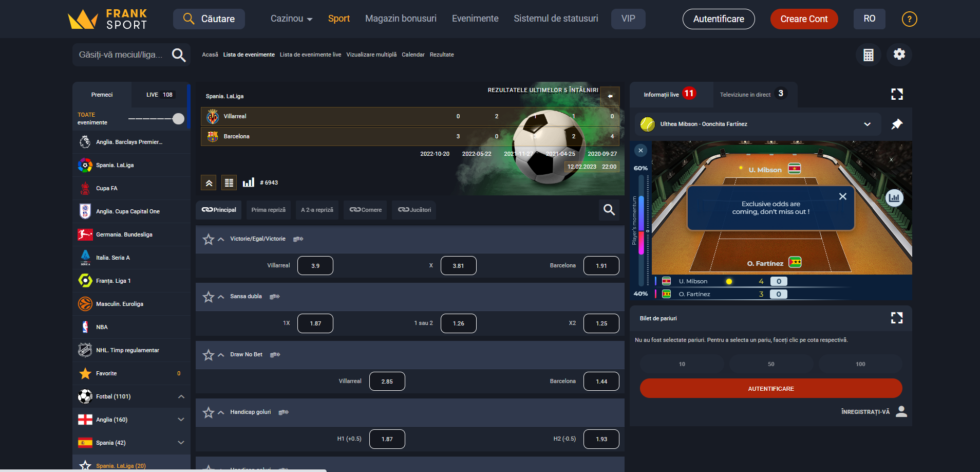Screen dimensions: 980x472
Task: Open Anglia Barclays Premier league
Action: pyautogui.click(x=131, y=142)
